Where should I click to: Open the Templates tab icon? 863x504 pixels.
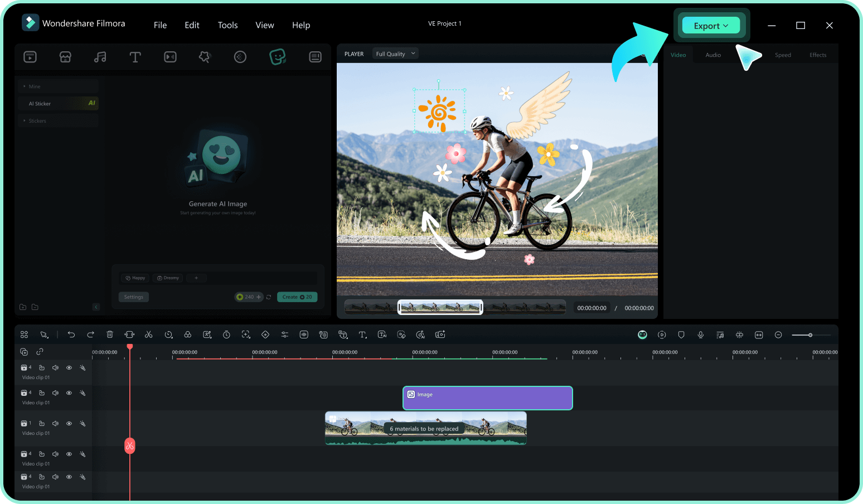pos(315,57)
